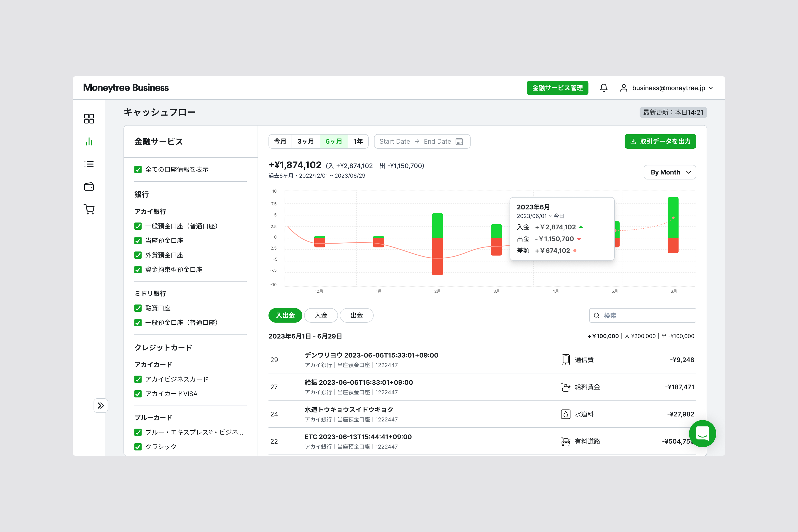Open the dashboard view from the sidebar
Viewport: 798px width, 532px height.
point(89,119)
